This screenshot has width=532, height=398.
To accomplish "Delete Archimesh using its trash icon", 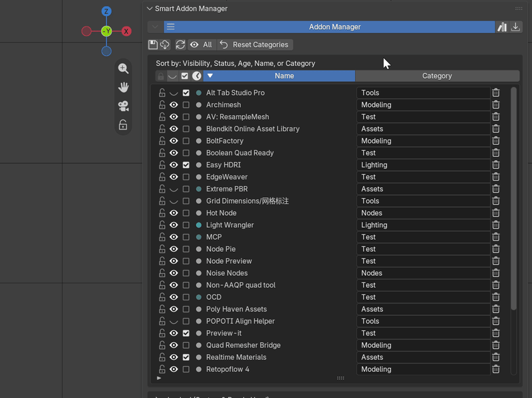I will 495,105.
